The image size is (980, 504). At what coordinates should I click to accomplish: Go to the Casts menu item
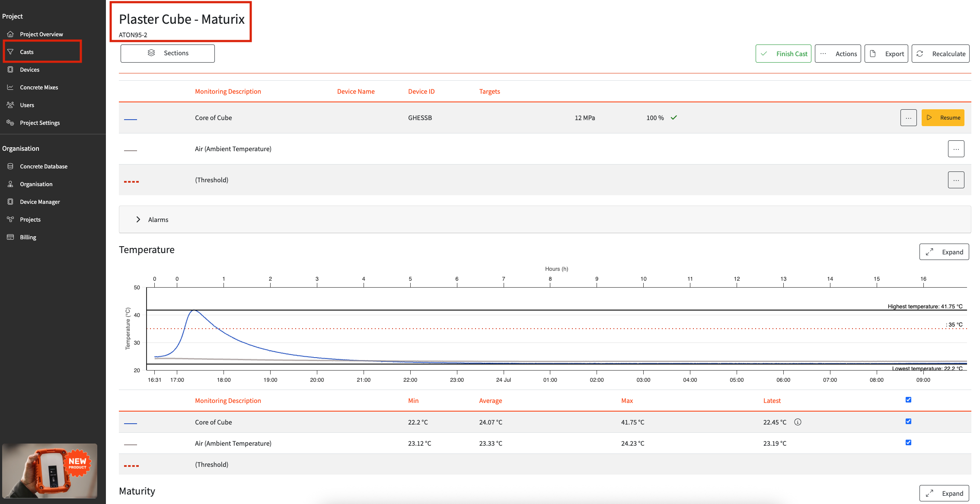(27, 52)
